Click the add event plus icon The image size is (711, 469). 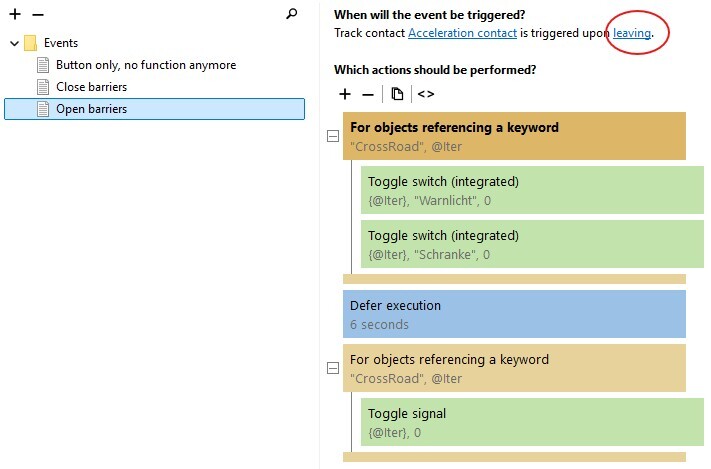click(x=15, y=15)
